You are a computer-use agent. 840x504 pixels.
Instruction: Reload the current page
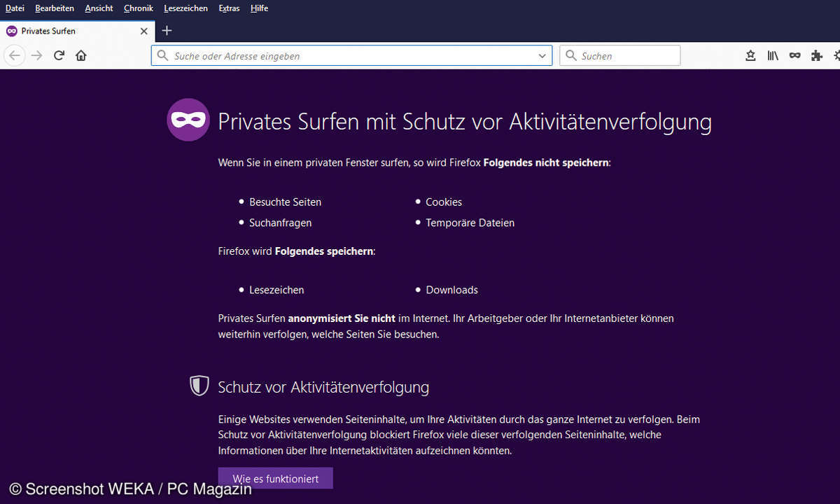(x=59, y=55)
